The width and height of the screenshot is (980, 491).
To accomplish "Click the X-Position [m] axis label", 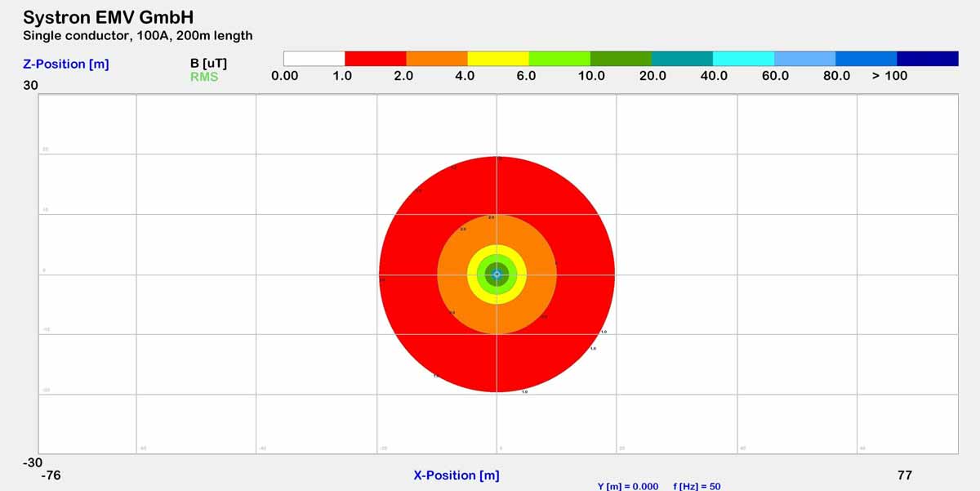I will pyautogui.click(x=457, y=475).
